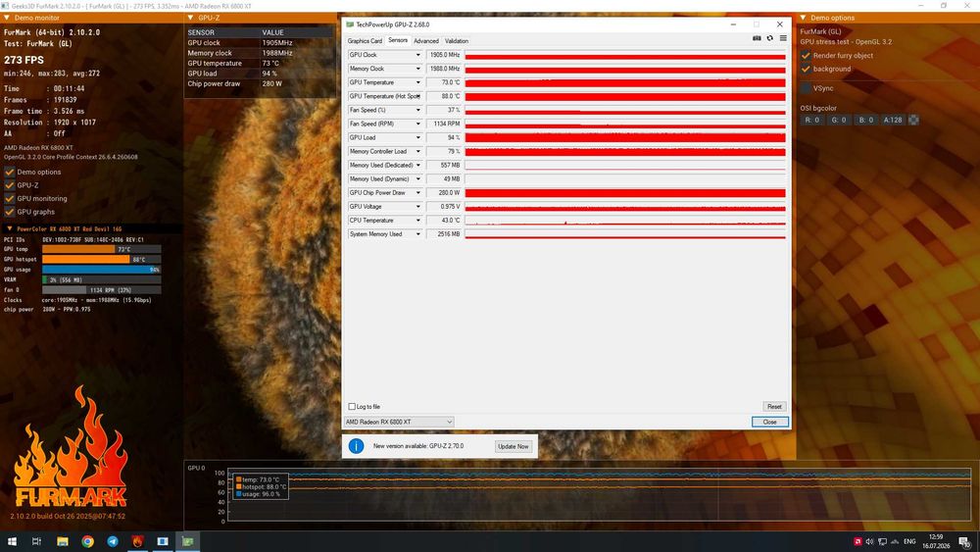Switch to the Graphics Card tab

(x=365, y=40)
